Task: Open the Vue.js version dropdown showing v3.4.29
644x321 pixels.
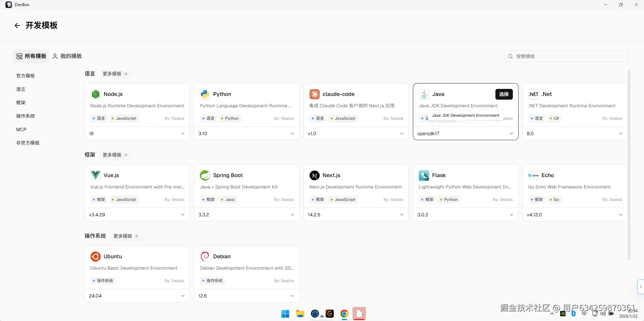Action: [x=137, y=215]
